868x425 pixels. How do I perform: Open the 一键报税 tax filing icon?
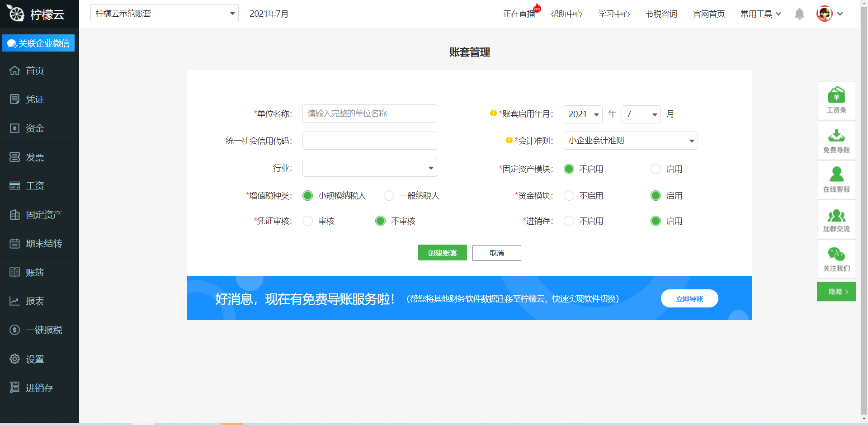pos(15,330)
